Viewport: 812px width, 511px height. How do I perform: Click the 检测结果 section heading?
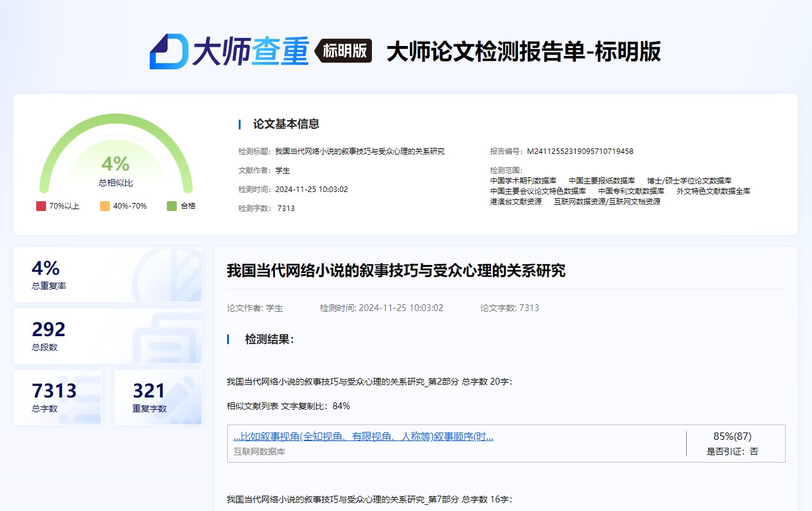269,339
